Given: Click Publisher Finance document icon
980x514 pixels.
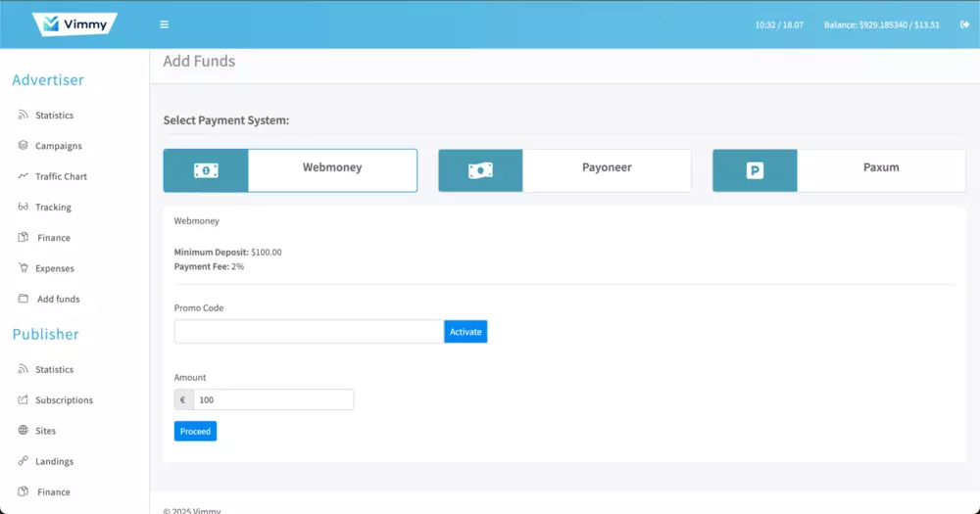Looking at the screenshot, I should [x=24, y=491].
